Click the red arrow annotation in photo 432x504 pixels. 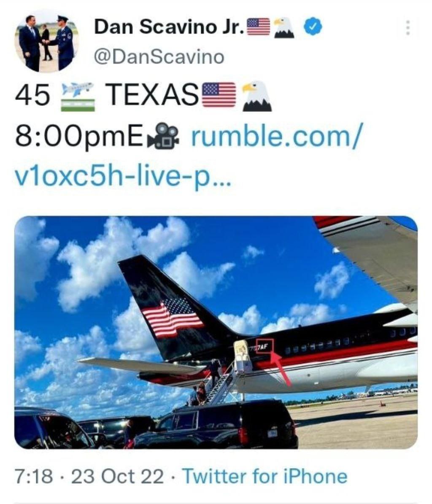coord(281,368)
